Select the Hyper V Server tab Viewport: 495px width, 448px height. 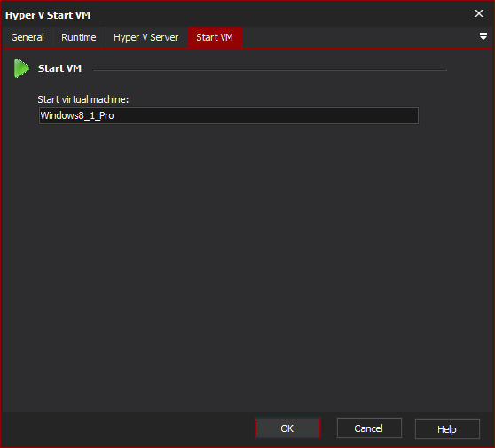point(145,37)
